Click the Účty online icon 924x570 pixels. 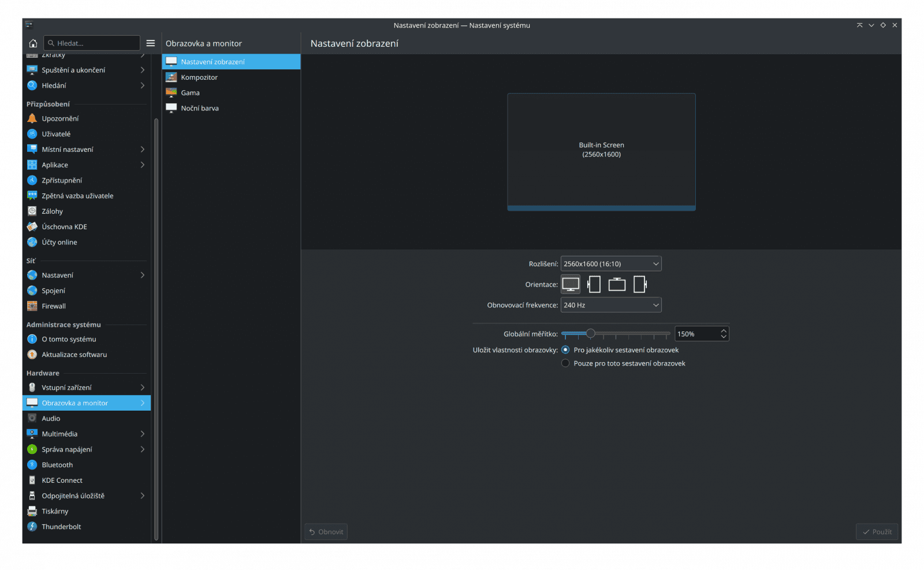(32, 243)
